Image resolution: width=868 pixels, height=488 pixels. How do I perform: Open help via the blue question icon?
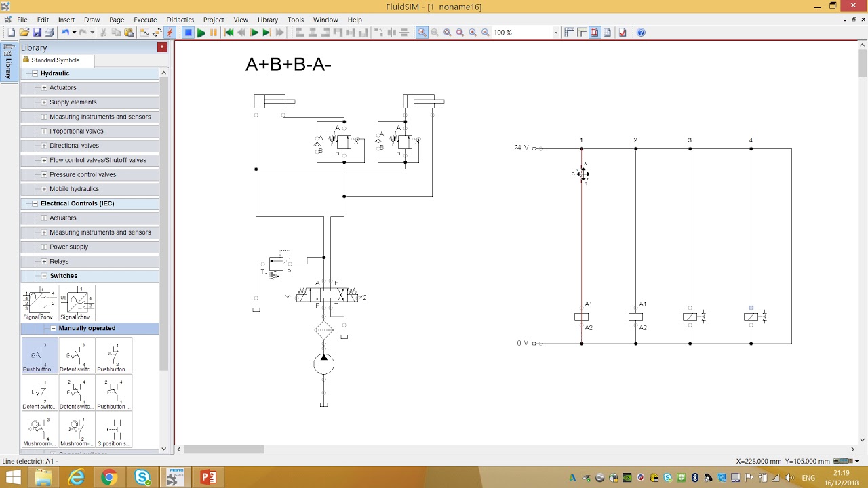pyautogui.click(x=641, y=33)
